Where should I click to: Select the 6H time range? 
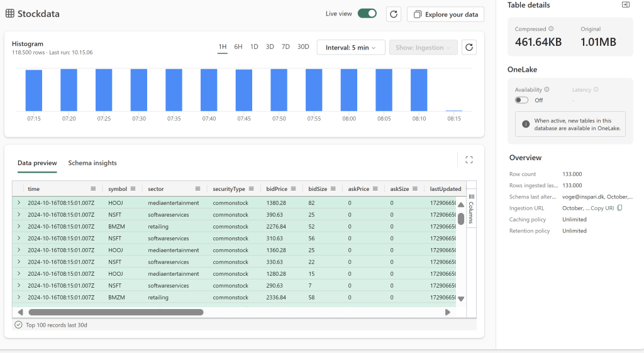[238, 47]
